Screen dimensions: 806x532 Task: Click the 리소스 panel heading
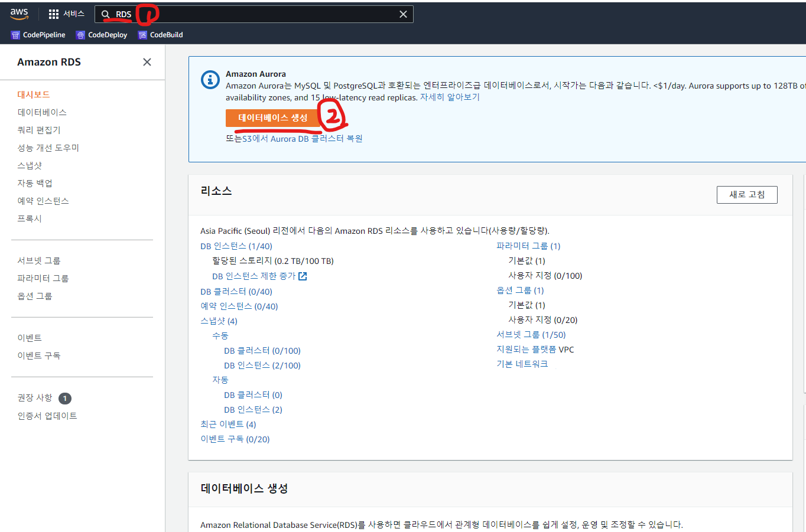216,191
